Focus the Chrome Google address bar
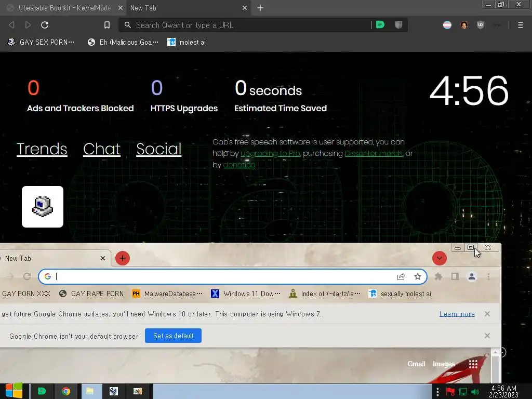 coord(232,276)
